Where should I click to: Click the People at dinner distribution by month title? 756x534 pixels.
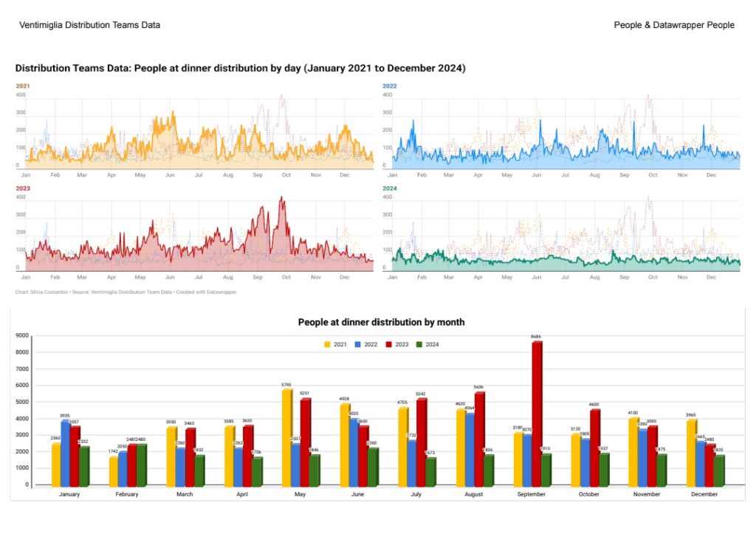(x=381, y=322)
